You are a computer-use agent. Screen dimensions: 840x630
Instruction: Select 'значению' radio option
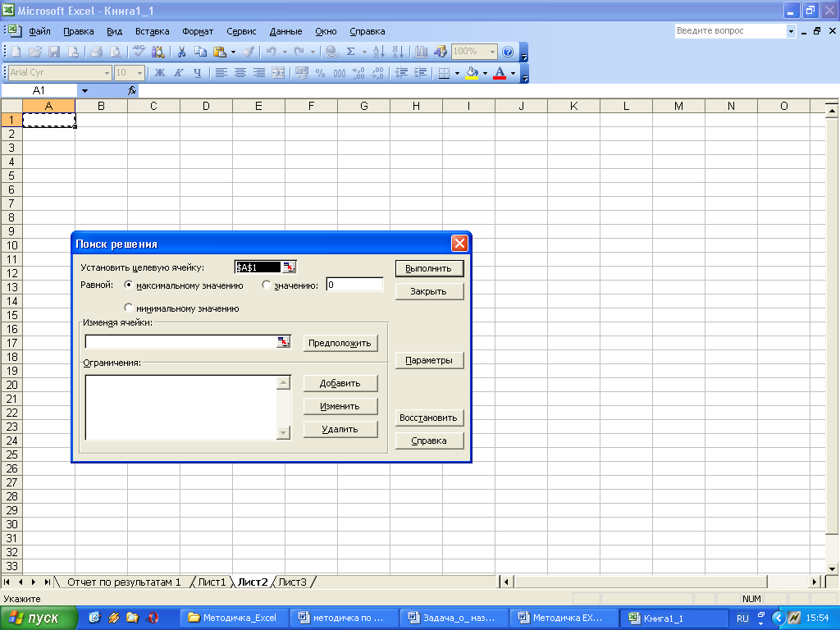[x=267, y=285]
